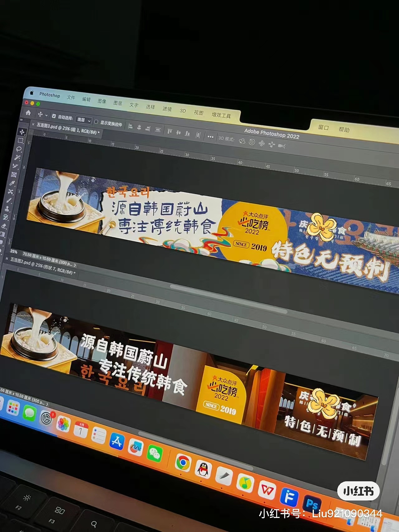This screenshot has width=399, height=532.
Task: Click Align bottom edges icon
Action: 188,133
